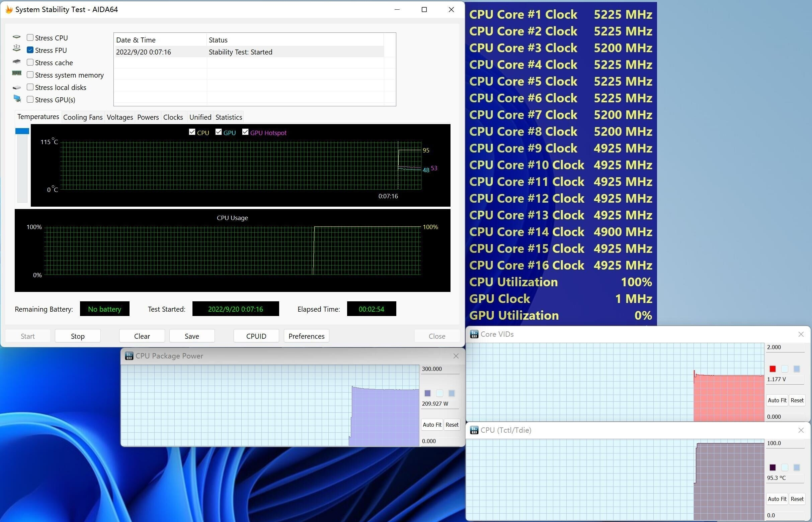Switch to the Temperatures tab

pos(38,117)
